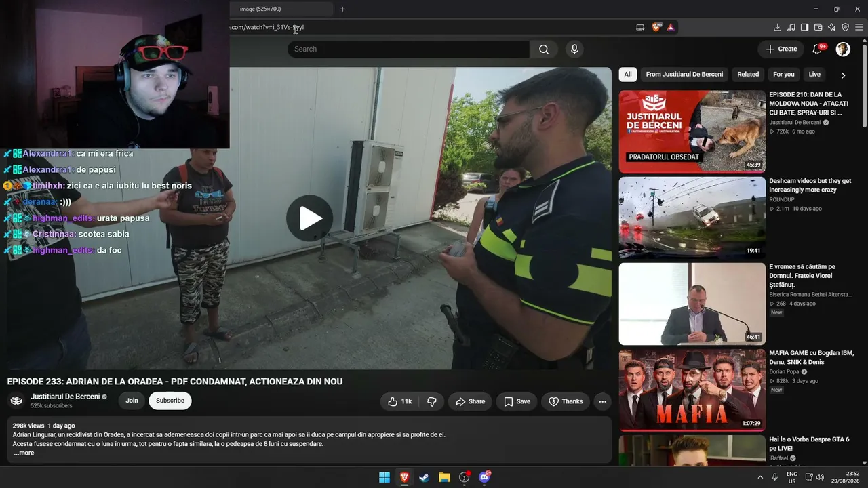
Task: Open volume control in system tray
Action: (x=820, y=477)
